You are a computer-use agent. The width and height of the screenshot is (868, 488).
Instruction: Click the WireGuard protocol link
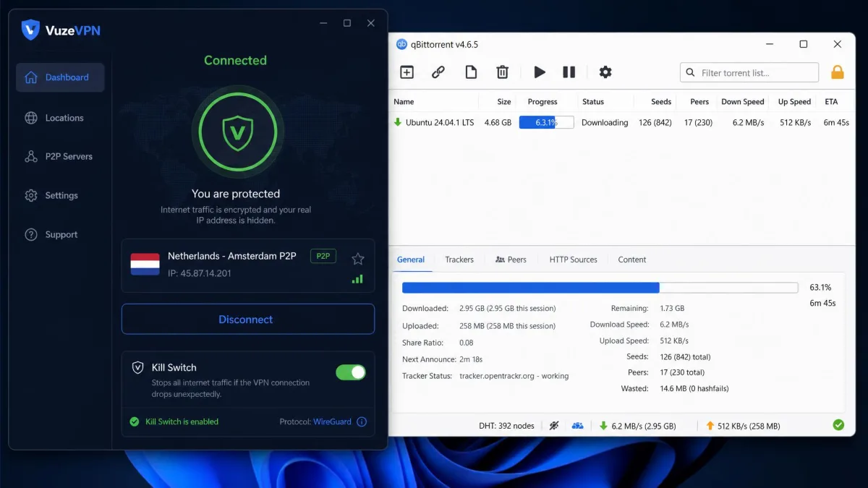(332, 421)
